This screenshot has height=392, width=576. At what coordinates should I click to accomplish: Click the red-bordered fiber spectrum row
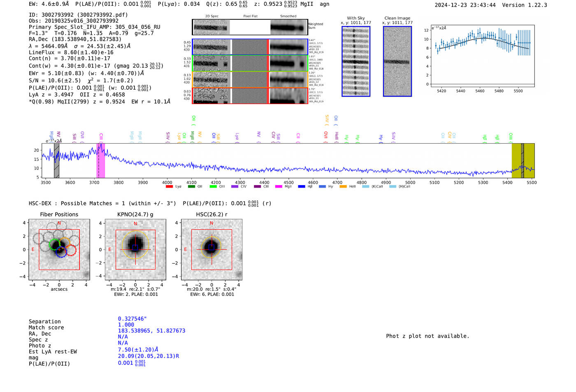click(250, 95)
